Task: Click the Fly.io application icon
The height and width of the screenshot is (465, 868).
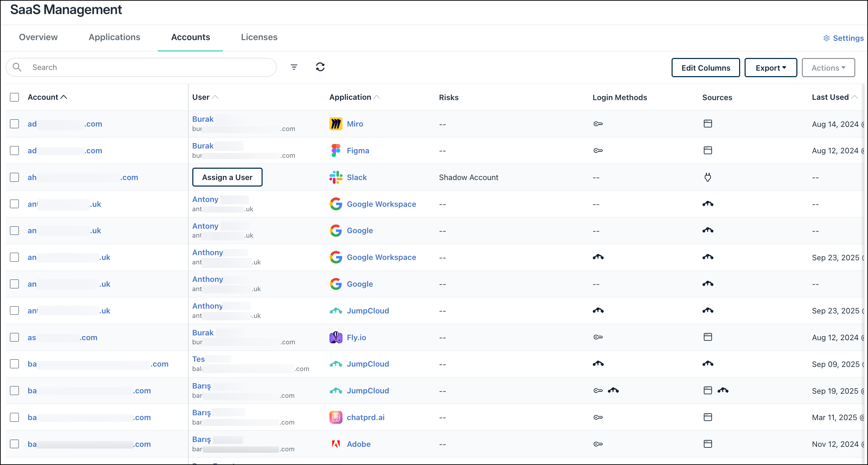Action: point(336,337)
